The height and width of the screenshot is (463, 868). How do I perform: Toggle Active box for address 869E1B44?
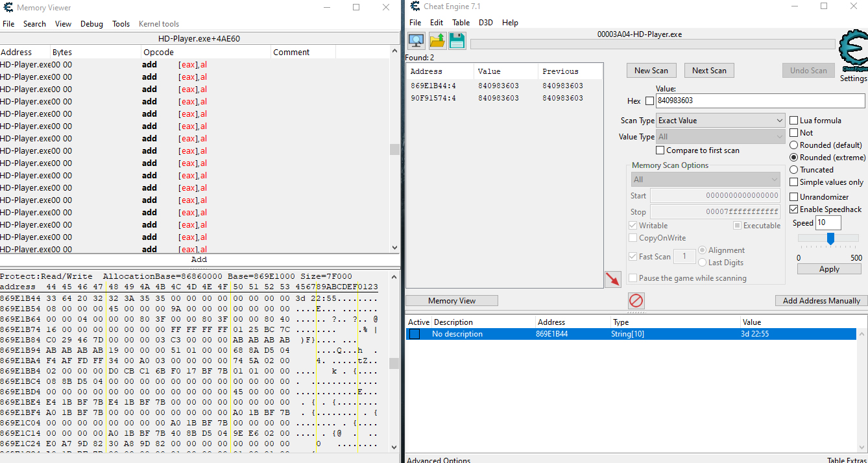click(414, 334)
